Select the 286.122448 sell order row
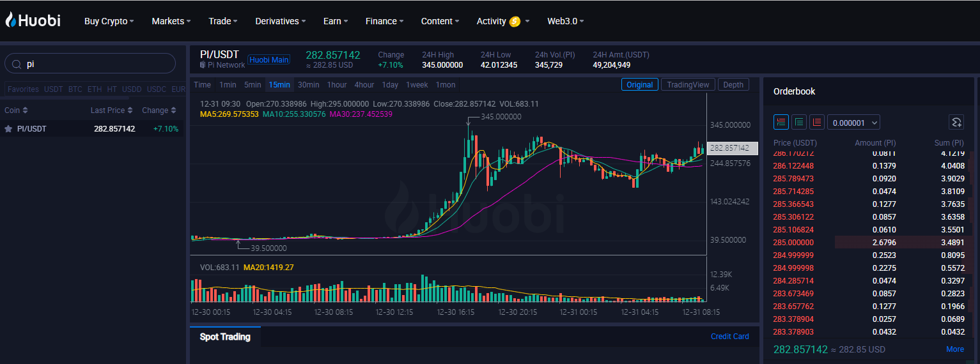 pyautogui.click(x=868, y=166)
